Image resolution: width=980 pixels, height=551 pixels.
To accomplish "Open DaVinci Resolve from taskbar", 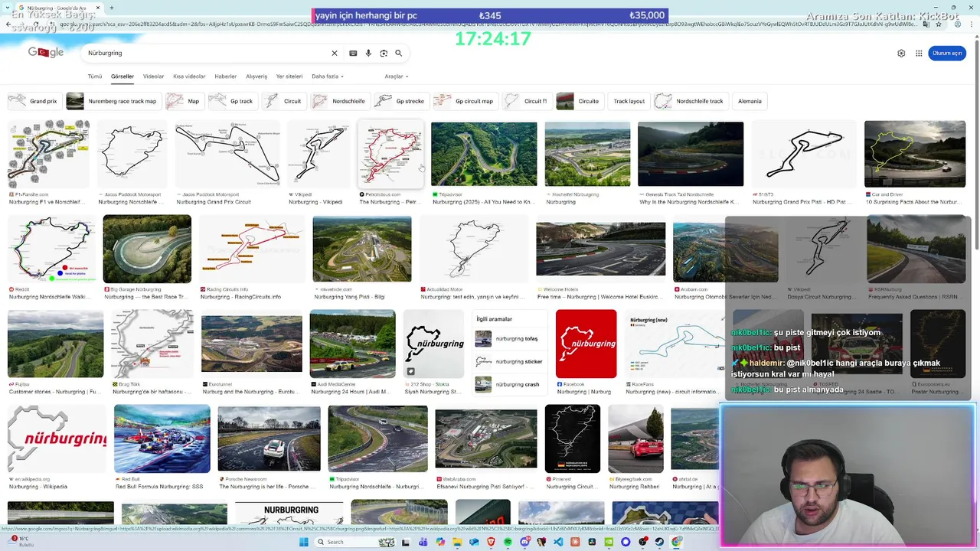I will (592, 542).
